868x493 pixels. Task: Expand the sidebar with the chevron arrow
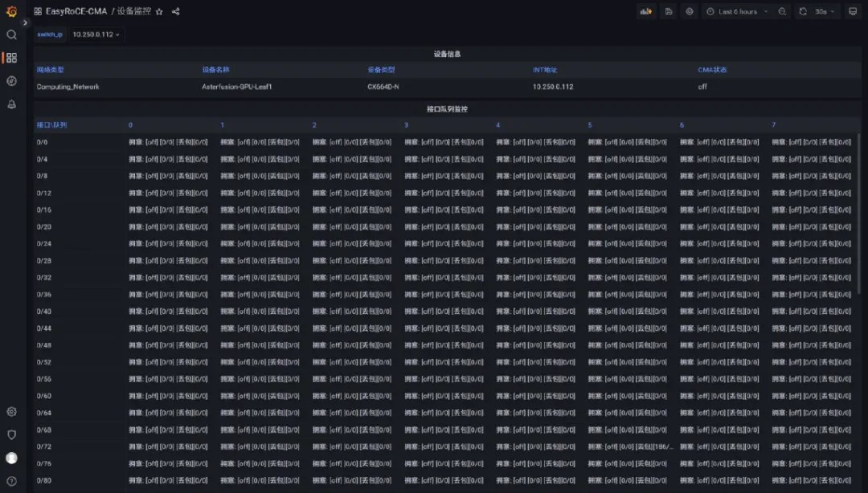tap(25, 22)
